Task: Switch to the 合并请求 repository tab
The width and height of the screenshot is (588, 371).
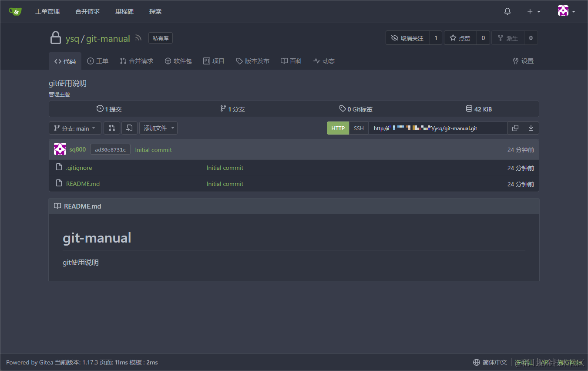Action: [x=137, y=61]
